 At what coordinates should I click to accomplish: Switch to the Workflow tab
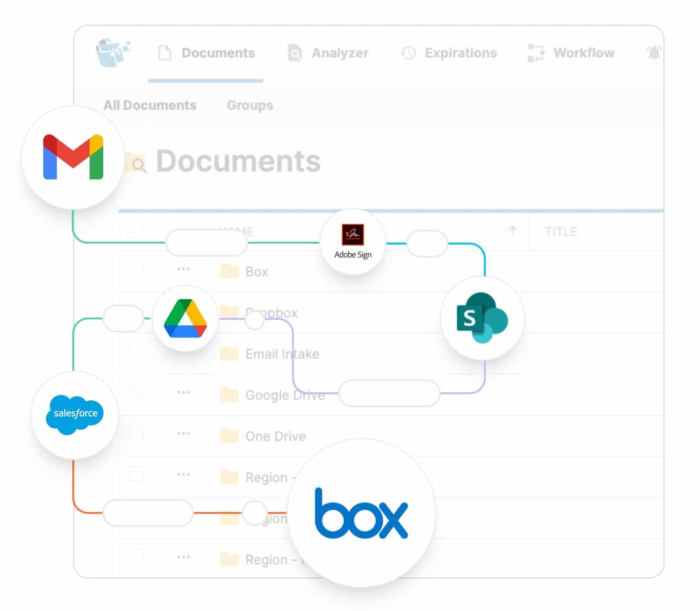[x=583, y=53]
